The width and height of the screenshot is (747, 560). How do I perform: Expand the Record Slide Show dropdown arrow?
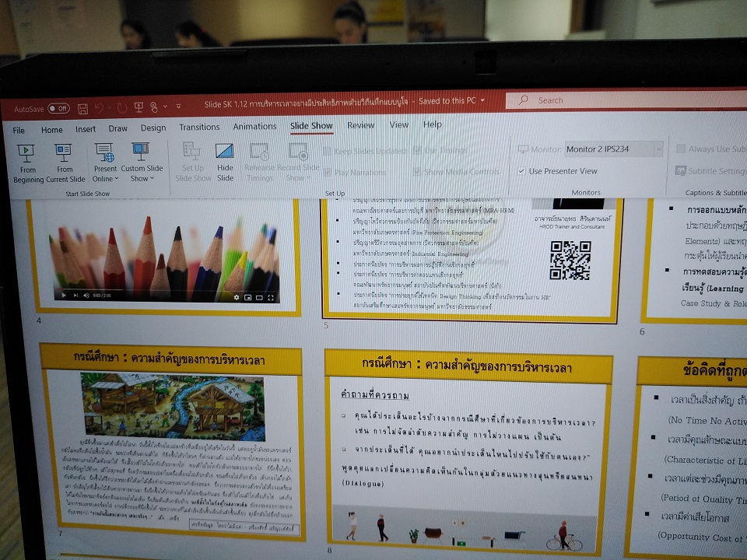pyautogui.click(x=308, y=178)
